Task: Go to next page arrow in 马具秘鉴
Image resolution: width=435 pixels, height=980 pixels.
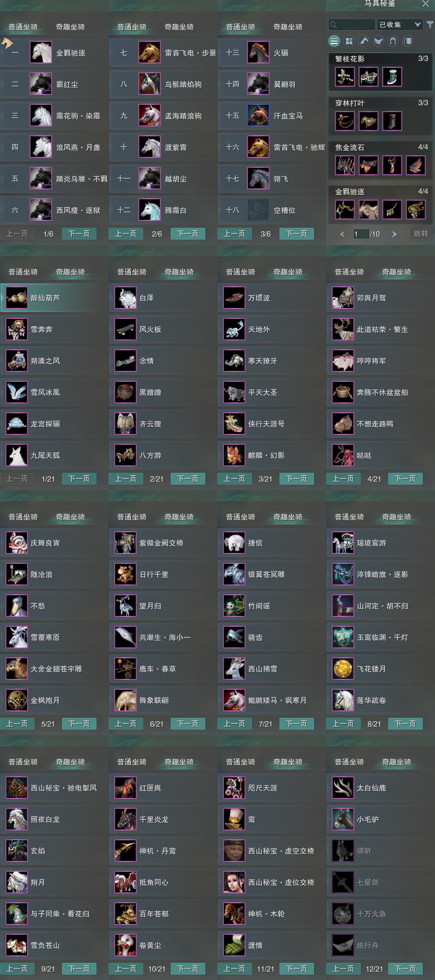Action: pos(394,234)
